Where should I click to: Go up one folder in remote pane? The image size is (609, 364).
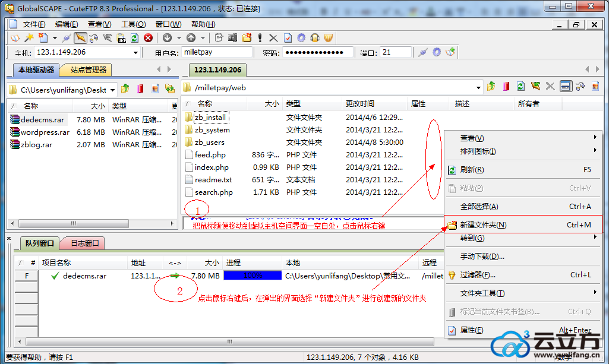pyautogui.click(x=491, y=86)
